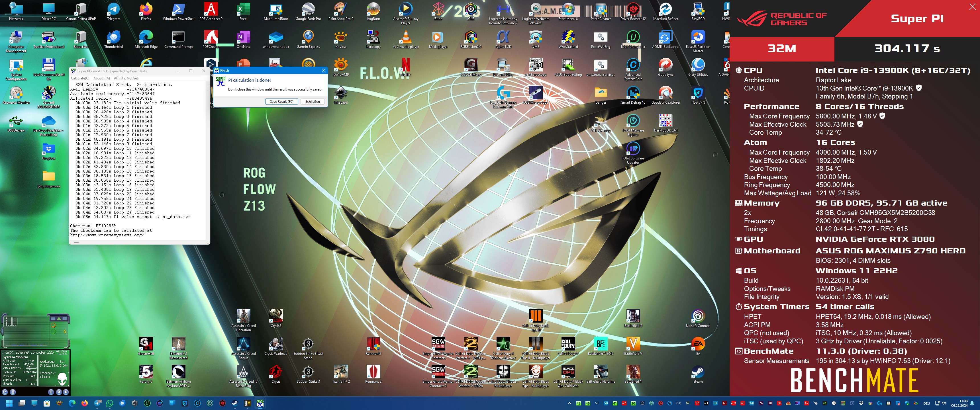Close the BenchMate Super PI result panel

[x=972, y=7]
